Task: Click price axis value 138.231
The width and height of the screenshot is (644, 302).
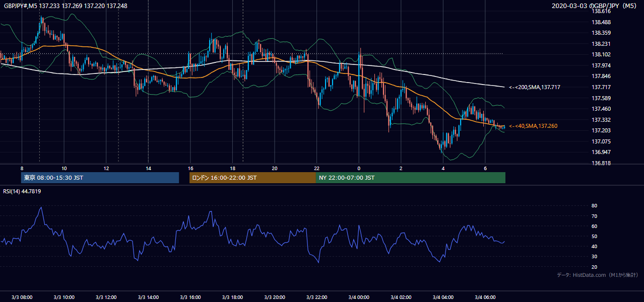Action: click(x=601, y=44)
